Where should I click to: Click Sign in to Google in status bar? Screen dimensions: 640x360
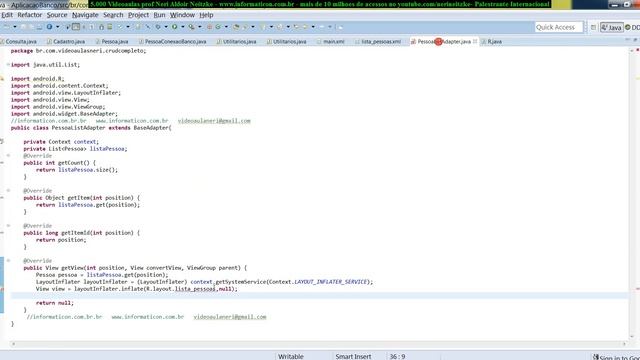pos(616,357)
